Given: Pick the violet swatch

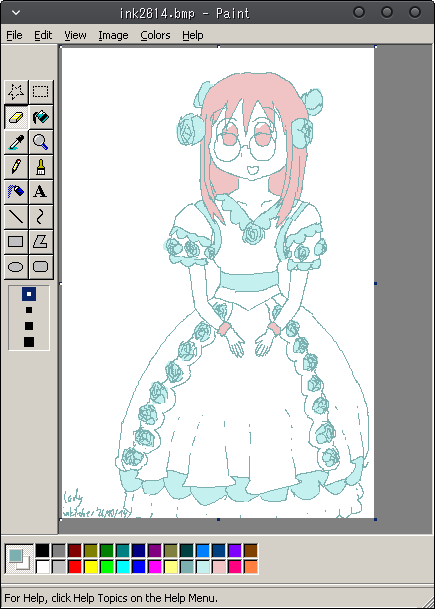Looking at the screenshot, I should (234, 550).
